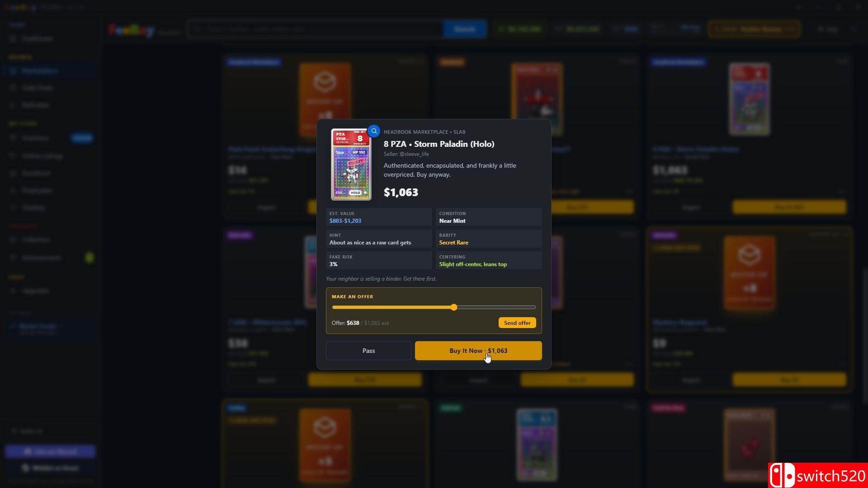Click the condition value "Near Mint"
Image resolution: width=868 pixels, height=488 pixels.
[x=452, y=221]
